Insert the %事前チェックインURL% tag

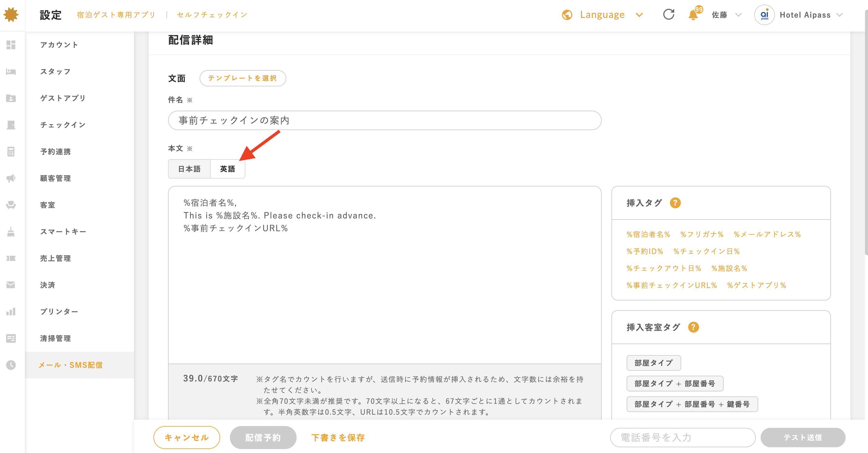pos(672,285)
